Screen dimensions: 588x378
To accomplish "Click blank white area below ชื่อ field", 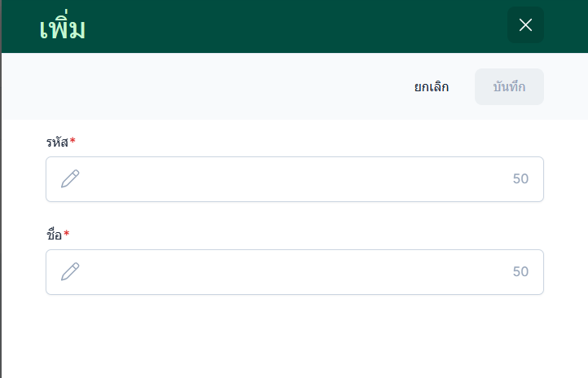I will click(x=293, y=338).
